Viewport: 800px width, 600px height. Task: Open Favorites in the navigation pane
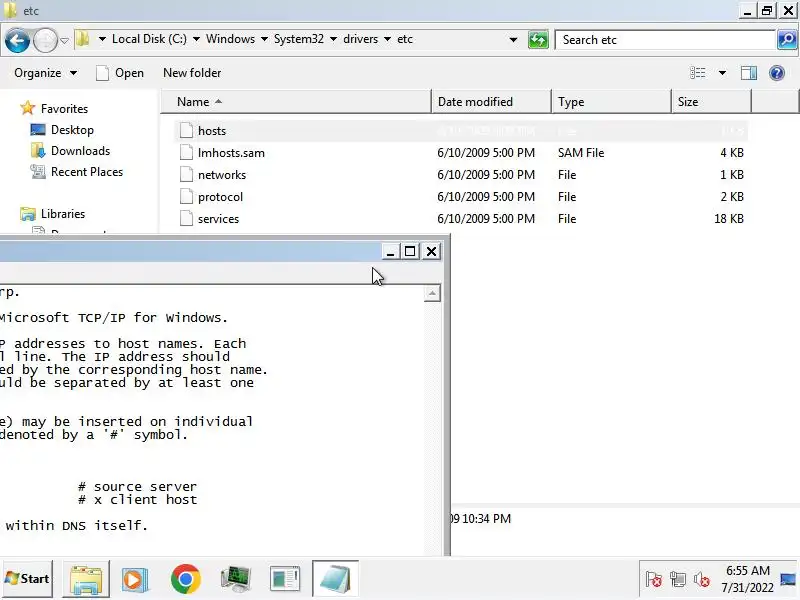54,108
